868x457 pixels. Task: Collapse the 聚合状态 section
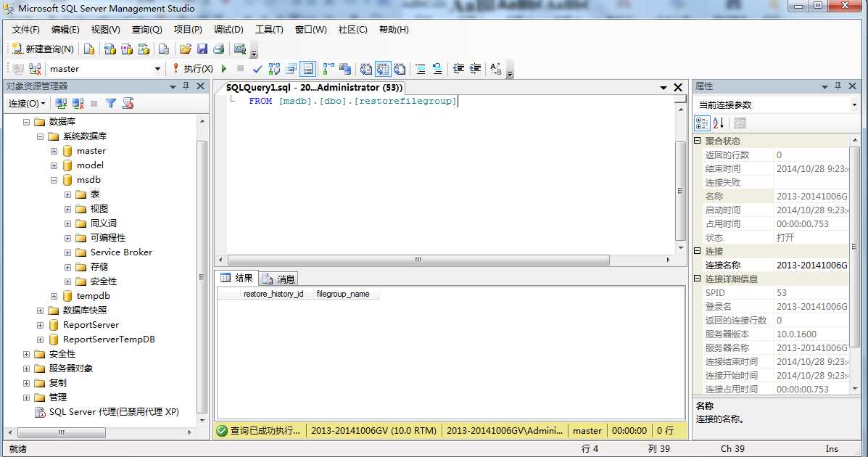(x=698, y=141)
